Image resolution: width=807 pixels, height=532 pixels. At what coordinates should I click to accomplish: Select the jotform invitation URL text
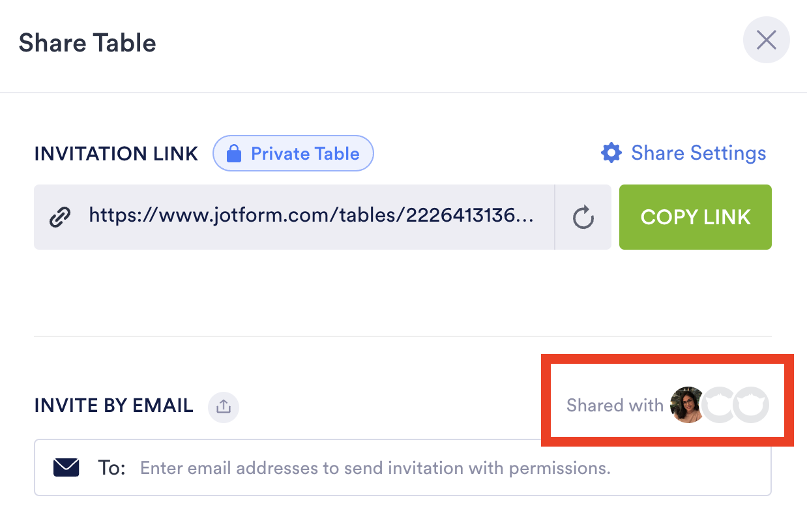click(311, 216)
